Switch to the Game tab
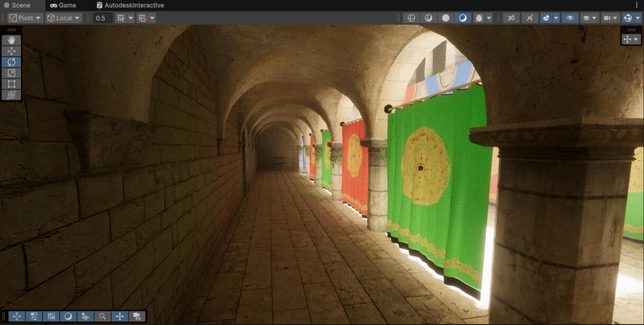The image size is (644, 325). click(63, 5)
